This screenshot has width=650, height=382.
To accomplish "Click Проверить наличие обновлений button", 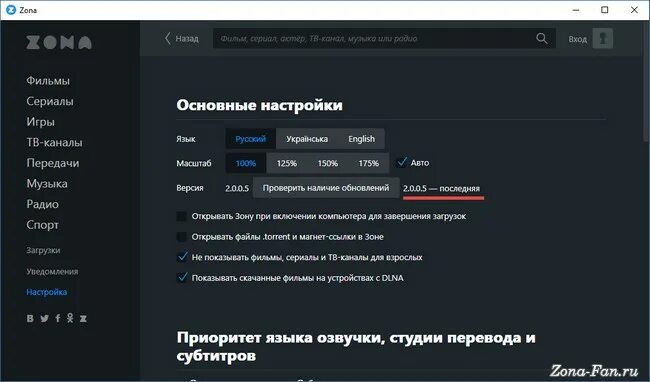I will point(326,188).
